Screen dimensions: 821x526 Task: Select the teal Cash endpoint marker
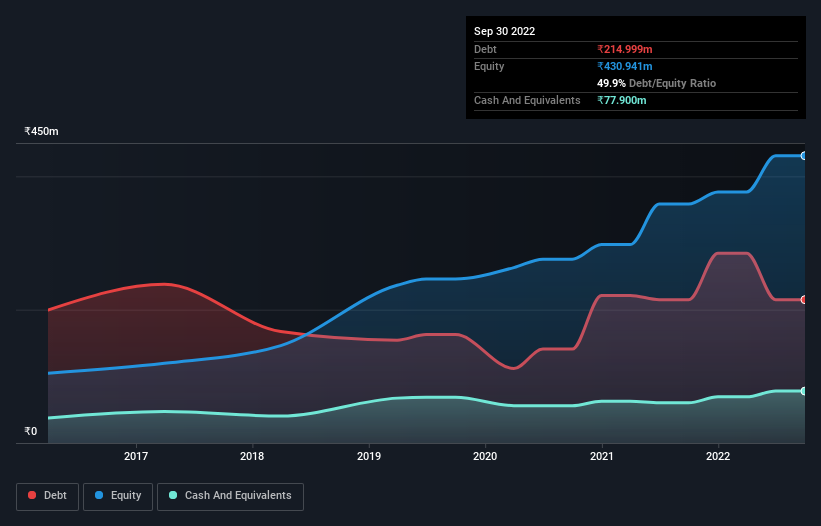(x=804, y=391)
